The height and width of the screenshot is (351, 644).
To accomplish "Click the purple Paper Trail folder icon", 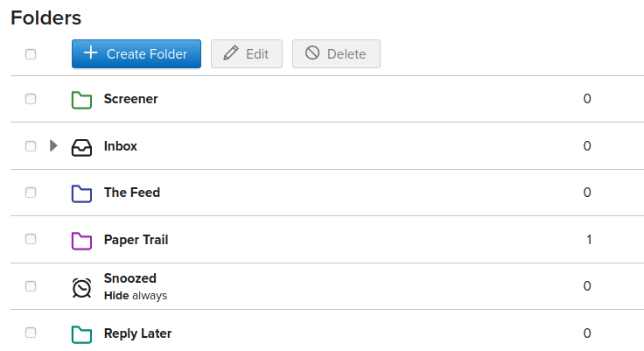I will tap(81, 241).
